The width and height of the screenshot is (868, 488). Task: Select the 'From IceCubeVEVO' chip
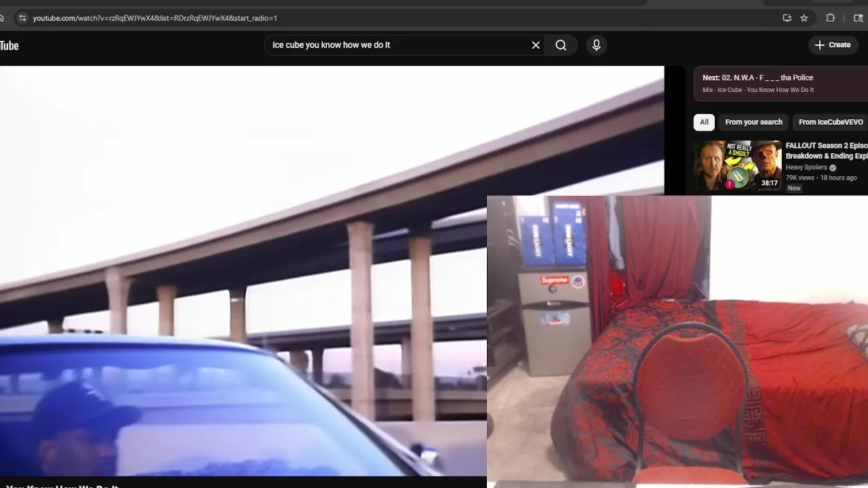(831, 122)
